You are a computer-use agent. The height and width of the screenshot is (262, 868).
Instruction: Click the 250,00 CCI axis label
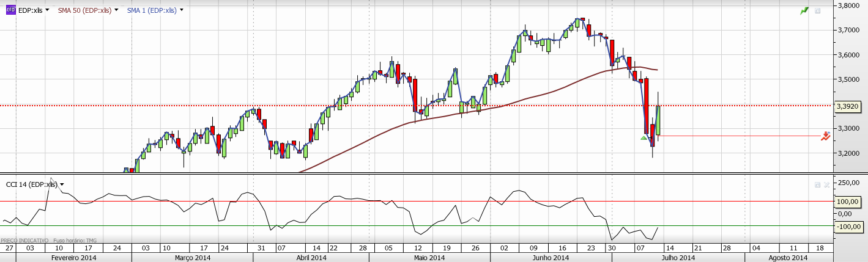(x=848, y=183)
